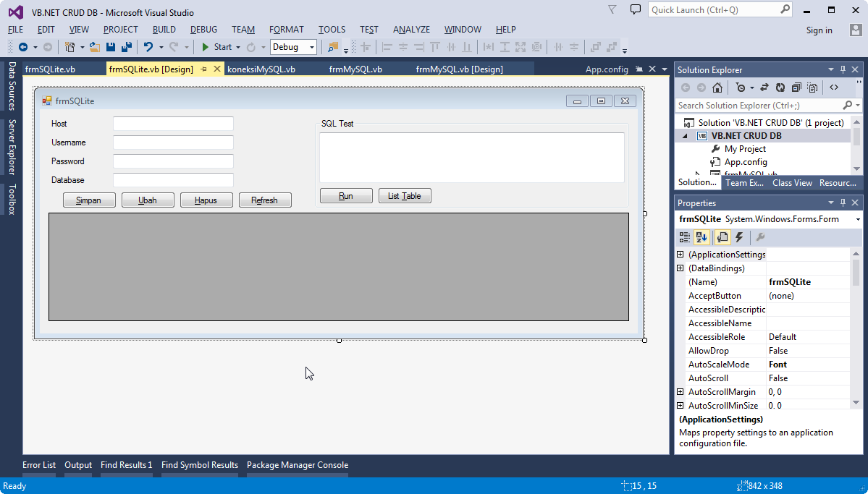Click the Navigate Backward toolbar arrow
Image resolution: width=868 pixels, height=494 pixels.
(23, 47)
